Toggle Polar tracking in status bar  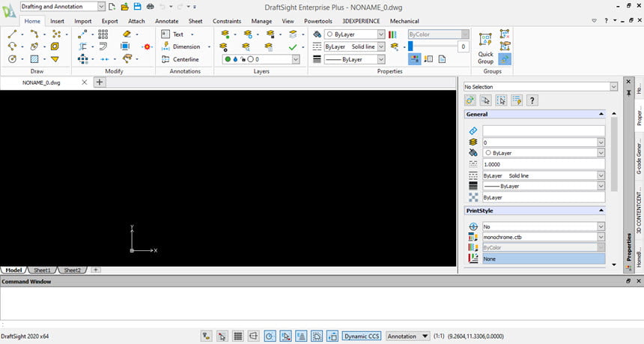click(270, 337)
